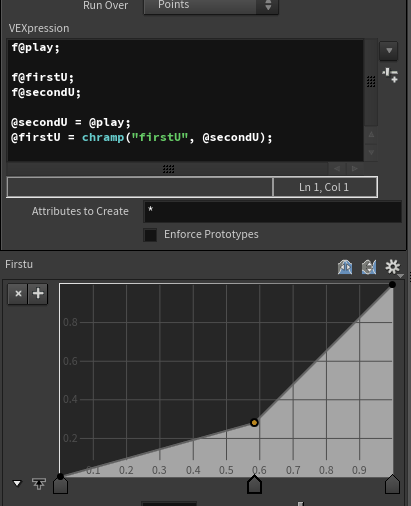This screenshot has width=411, height=506.
Task: Click the editor scroll down arrow
Action: point(371,153)
